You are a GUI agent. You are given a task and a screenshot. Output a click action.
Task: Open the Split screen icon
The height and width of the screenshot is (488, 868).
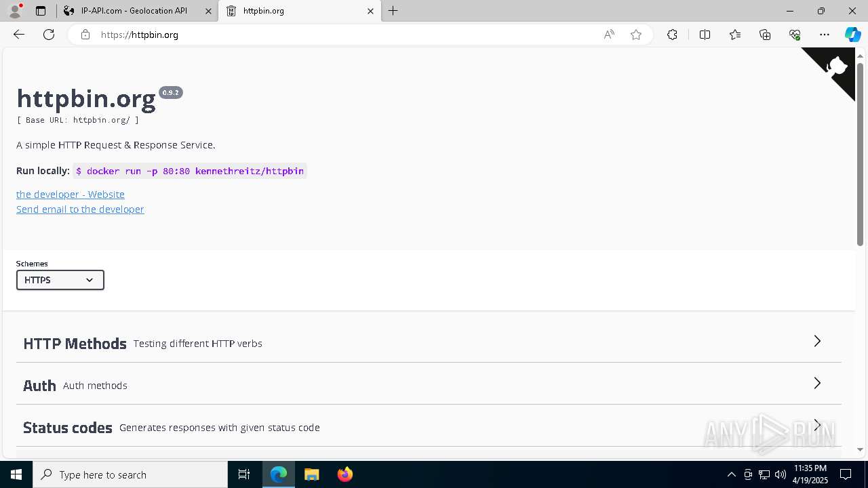click(x=705, y=35)
